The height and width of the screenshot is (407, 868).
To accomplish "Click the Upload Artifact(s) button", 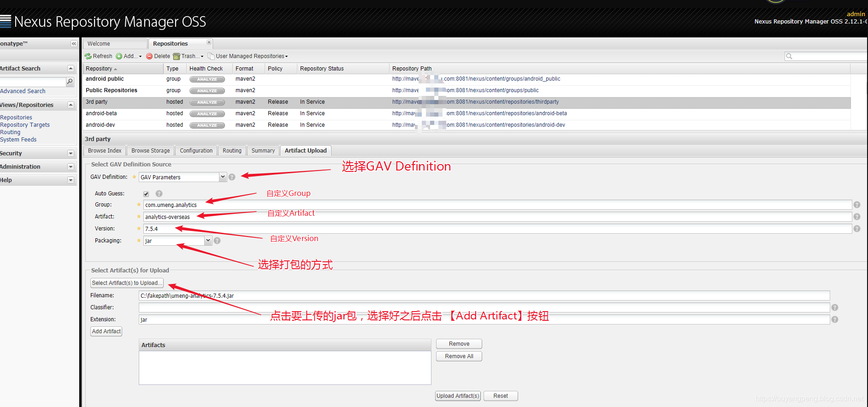I will pos(458,396).
